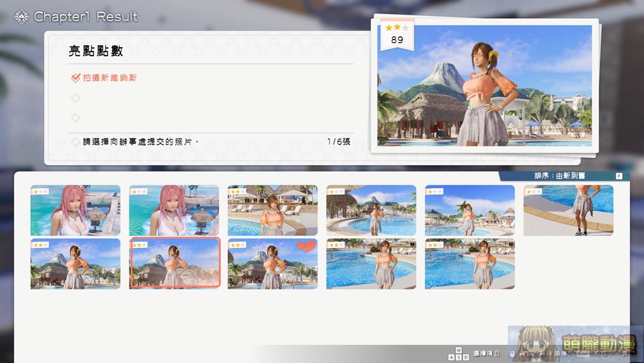This screenshot has height=363, width=644.
Task: Click the 選擇項目 hint label
Action: coord(487,354)
